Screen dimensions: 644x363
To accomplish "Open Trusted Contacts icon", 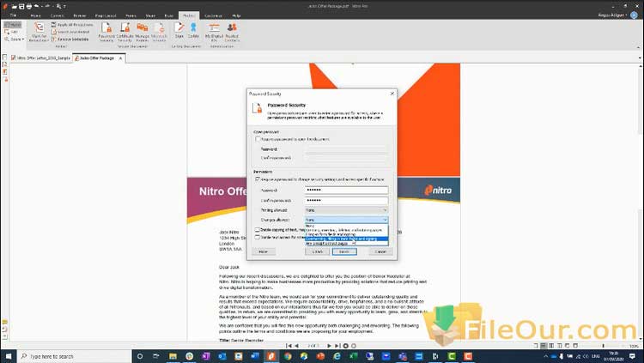I will coord(232,32).
